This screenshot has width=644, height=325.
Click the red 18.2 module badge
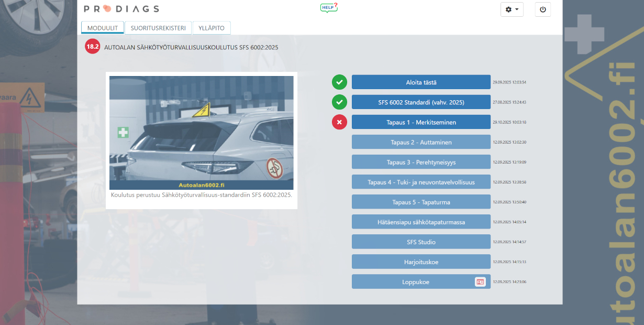click(93, 47)
